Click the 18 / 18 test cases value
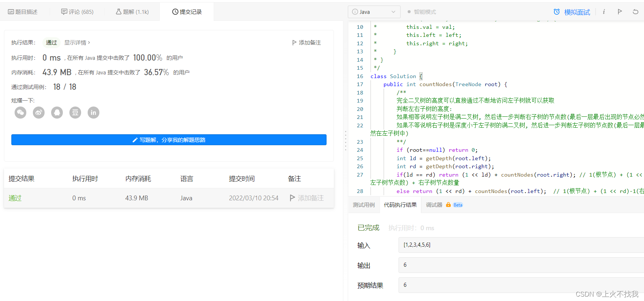 click(x=65, y=87)
